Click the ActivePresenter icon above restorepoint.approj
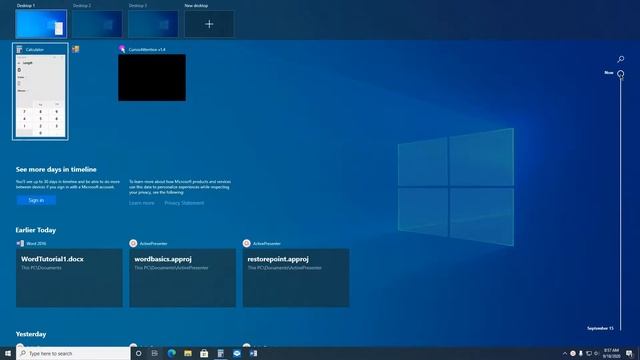Screen dimensions: 640x360 pos(247,243)
